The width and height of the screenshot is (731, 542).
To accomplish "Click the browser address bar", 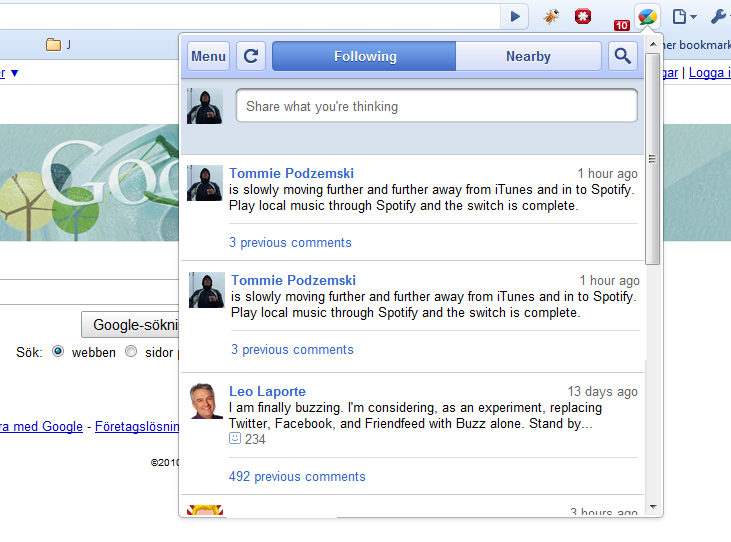I will pyautogui.click(x=249, y=17).
